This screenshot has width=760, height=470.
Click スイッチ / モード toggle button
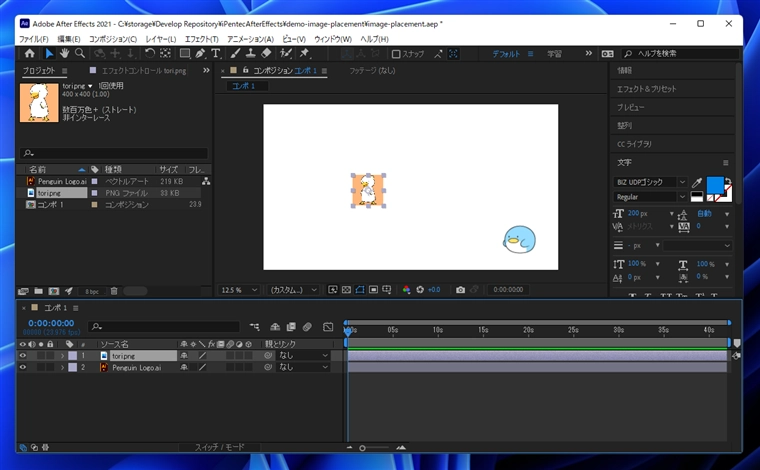[x=220, y=447]
